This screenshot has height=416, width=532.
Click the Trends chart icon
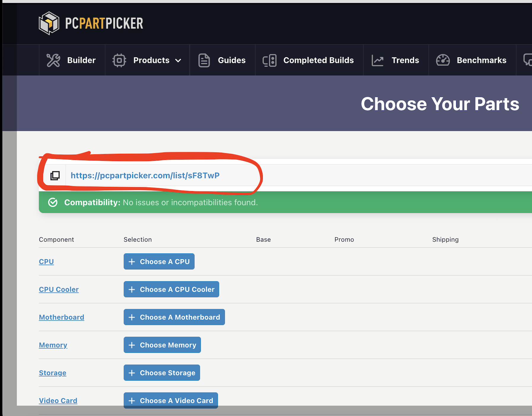(378, 60)
